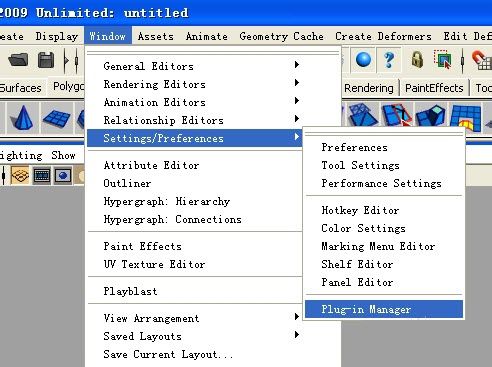This screenshot has height=367, width=492.
Task: Choose Playblast from the Window menu
Action: [x=194, y=291]
